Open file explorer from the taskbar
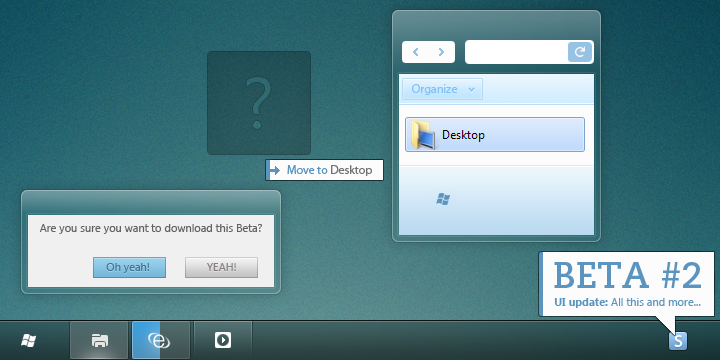 click(x=99, y=340)
